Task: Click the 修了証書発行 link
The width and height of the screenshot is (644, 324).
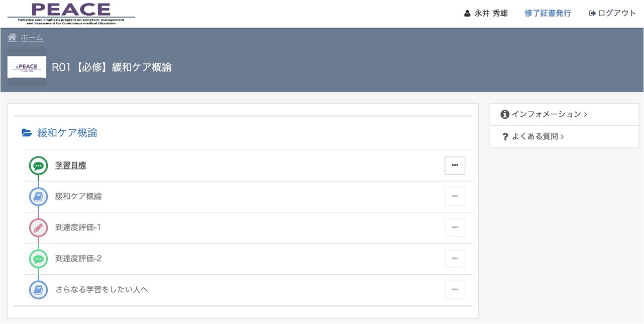Action: click(x=548, y=14)
